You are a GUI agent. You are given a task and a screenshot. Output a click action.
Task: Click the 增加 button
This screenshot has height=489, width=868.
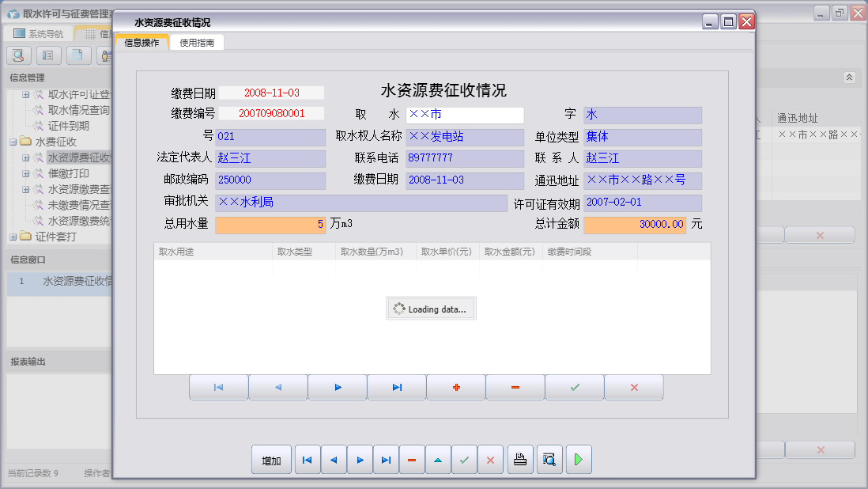271,460
